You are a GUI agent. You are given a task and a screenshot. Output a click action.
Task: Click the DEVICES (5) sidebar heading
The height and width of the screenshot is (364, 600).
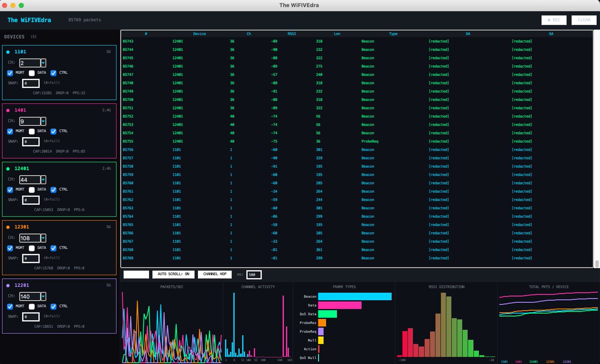[20, 37]
